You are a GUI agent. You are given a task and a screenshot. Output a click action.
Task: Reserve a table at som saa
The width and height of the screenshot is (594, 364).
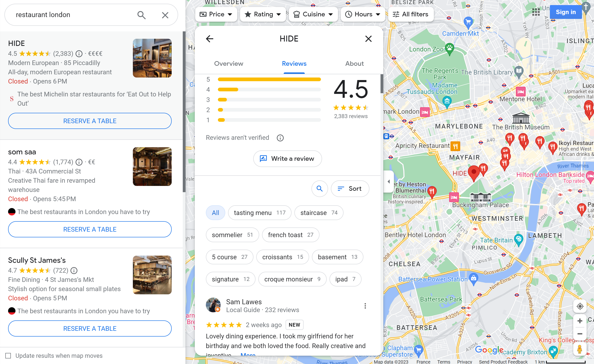coord(90,229)
